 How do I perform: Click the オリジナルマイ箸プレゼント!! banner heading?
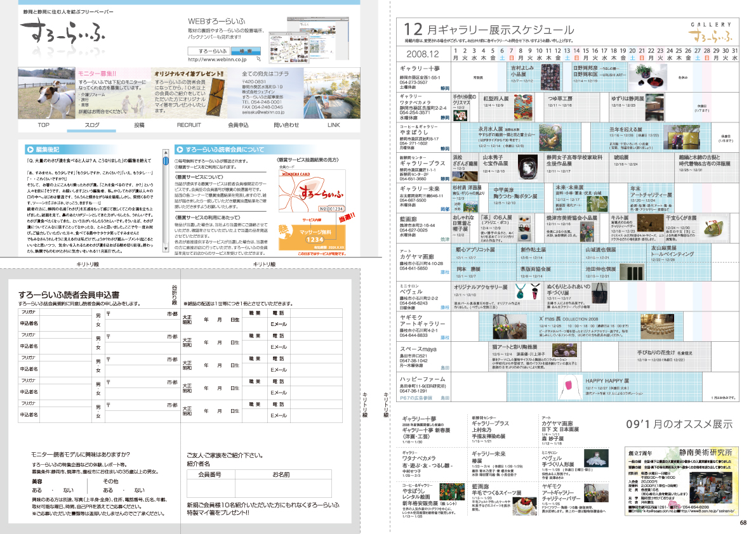189,74
